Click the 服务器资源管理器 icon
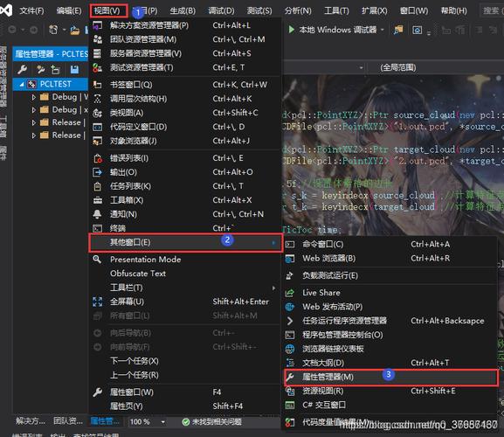Screen dimensions: 504x437 click(97, 53)
